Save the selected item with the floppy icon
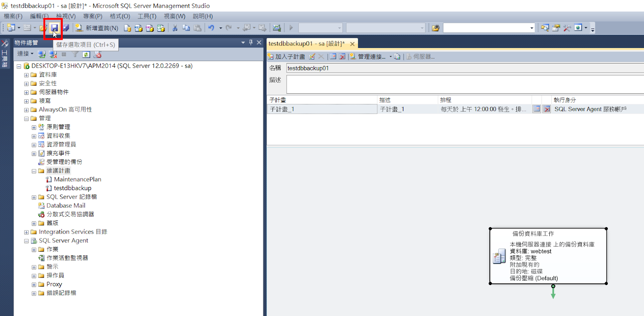 coord(54,28)
